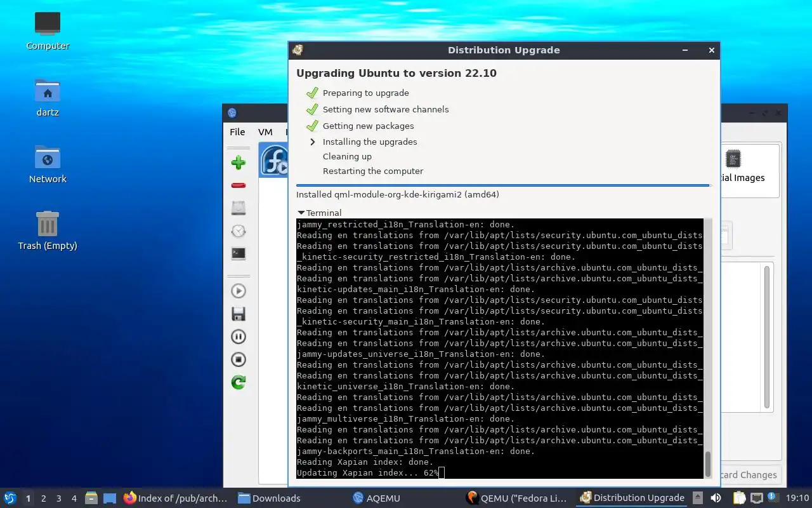The image size is (812, 508).
Task: Collapse the Terminal expander
Action: 301,213
